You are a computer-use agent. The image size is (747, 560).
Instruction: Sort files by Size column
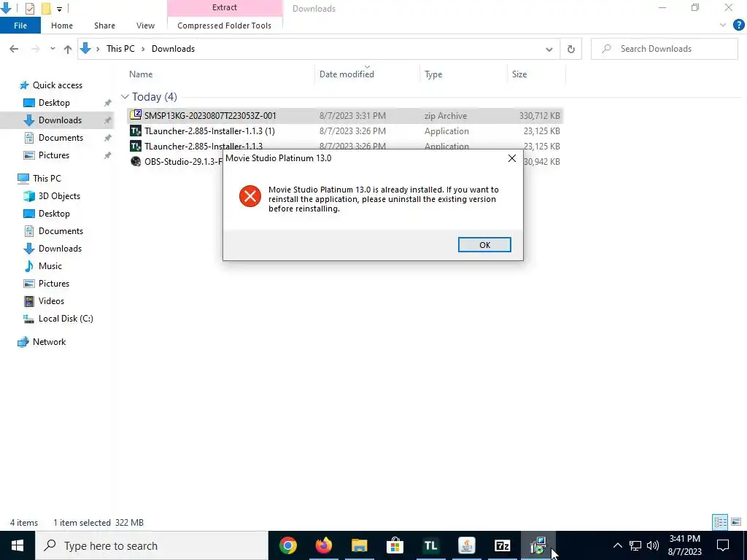click(519, 74)
